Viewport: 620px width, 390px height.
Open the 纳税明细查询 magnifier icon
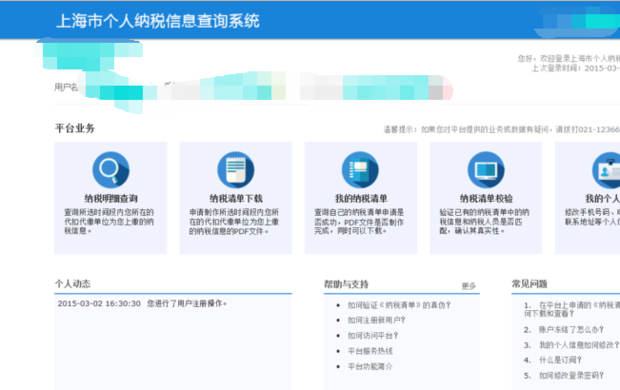pos(111,170)
